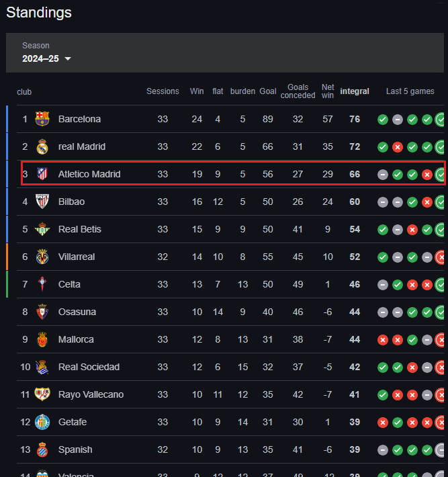Click the Spanish (Espanyol) crest icon
Viewport: 448px width, 477px height.
pyautogui.click(x=42, y=449)
